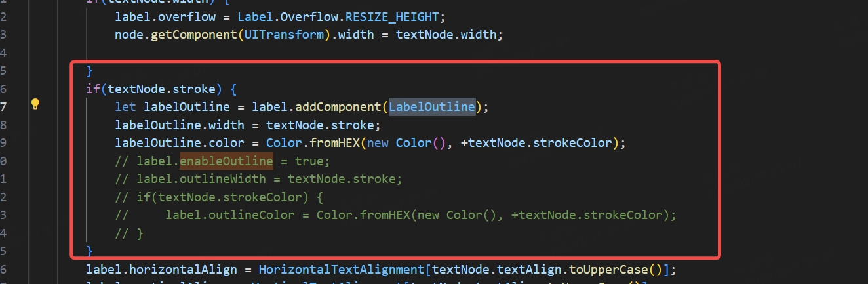Click the line number beside the lightbulb
Viewport: 868px width, 284px height.
click(4, 106)
